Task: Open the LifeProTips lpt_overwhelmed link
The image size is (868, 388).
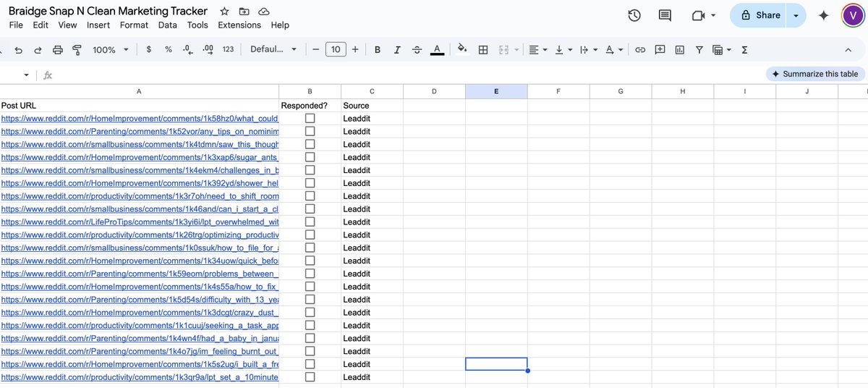Action: 140,222
